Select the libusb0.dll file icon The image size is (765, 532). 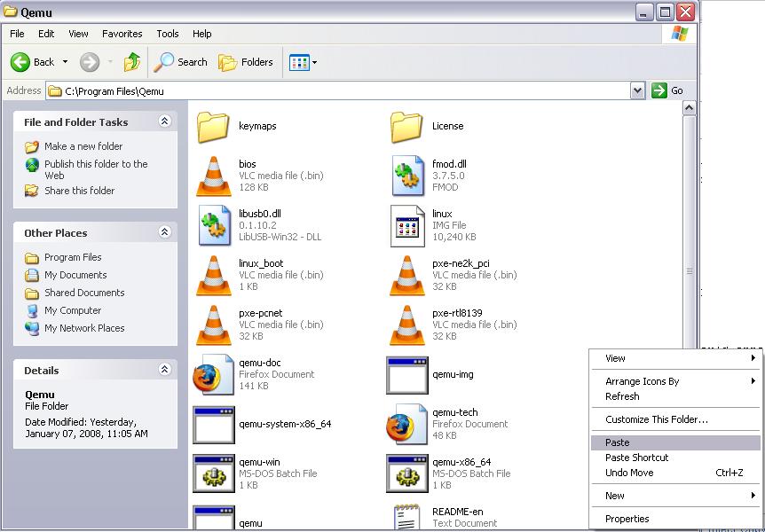(x=213, y=225)
